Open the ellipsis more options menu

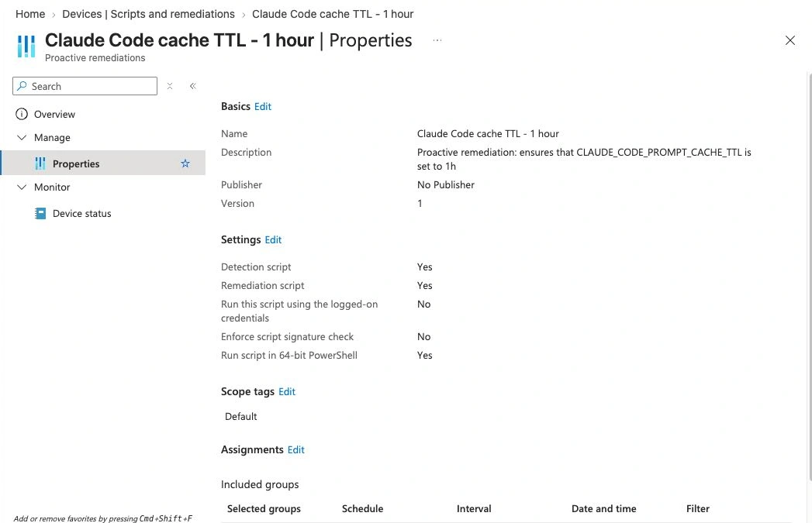click(437, 40)
